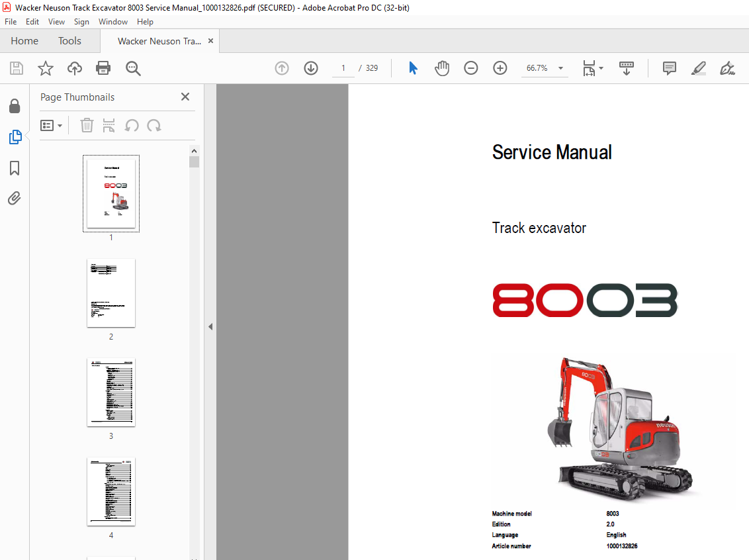Collapse the navigation pane arrow
749x560 pixels.
tap(210, 327)
